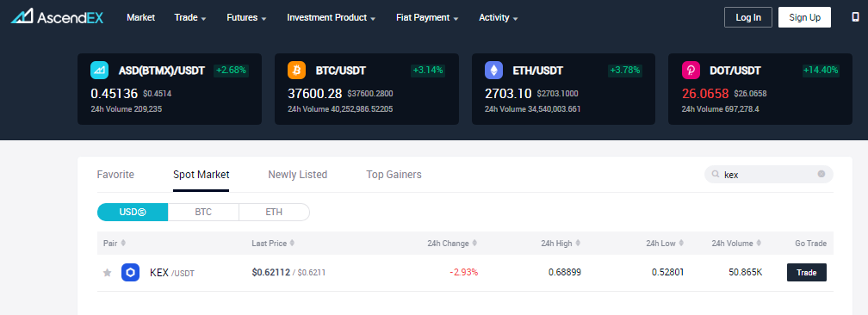868x315 pixels.
Task: Click the +3.78% change badge
Action: [624, 71]
